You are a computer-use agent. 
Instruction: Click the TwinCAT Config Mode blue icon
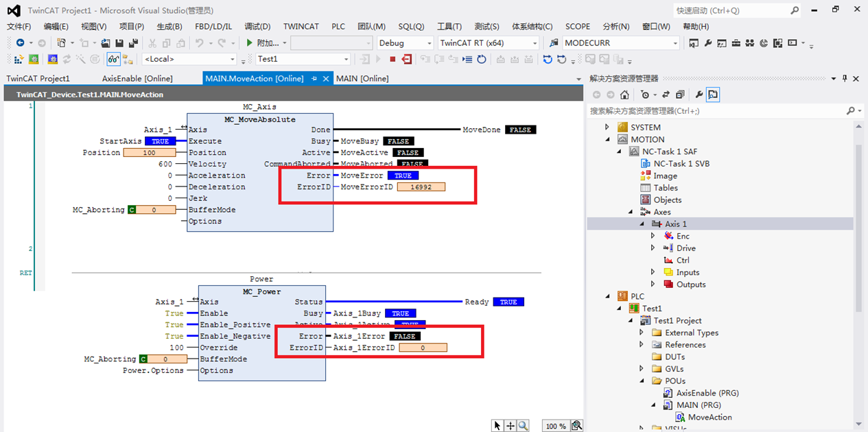52,59
